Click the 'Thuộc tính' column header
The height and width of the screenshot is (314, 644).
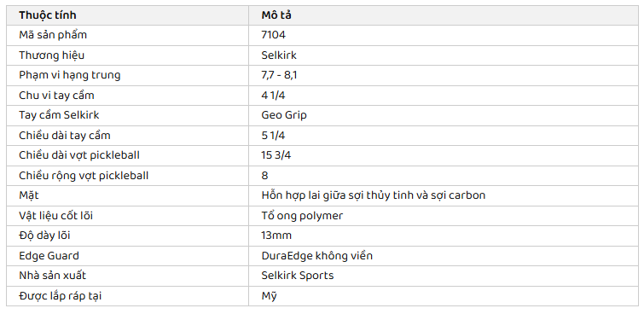[x=47, y=15]
